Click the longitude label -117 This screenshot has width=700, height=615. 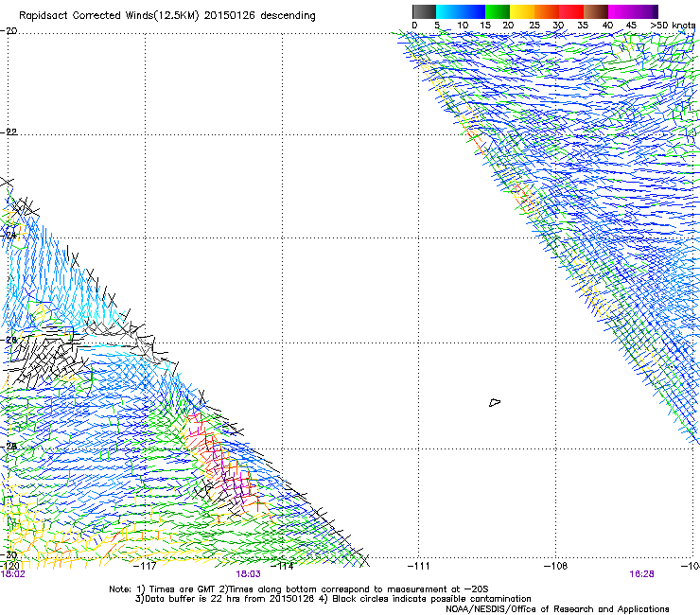[x=145, y=566]
